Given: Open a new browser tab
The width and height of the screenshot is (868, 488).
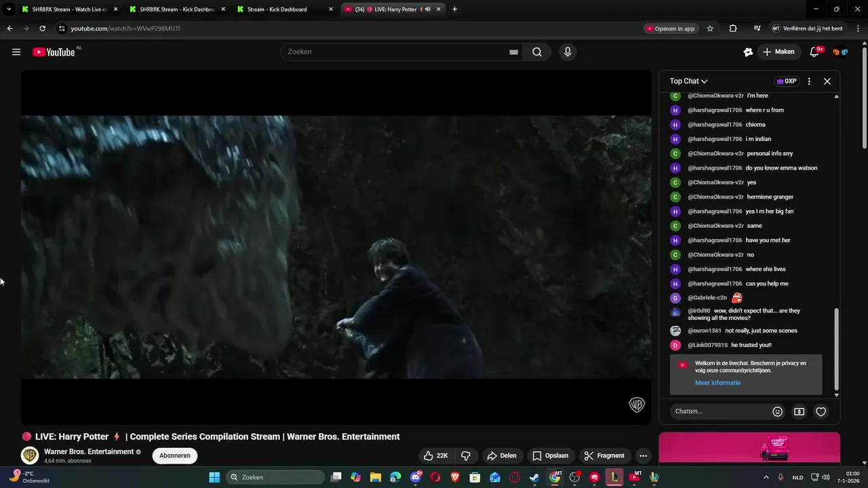Looking at the screenshot, I should pyautogui.click(x=454, y=9).
